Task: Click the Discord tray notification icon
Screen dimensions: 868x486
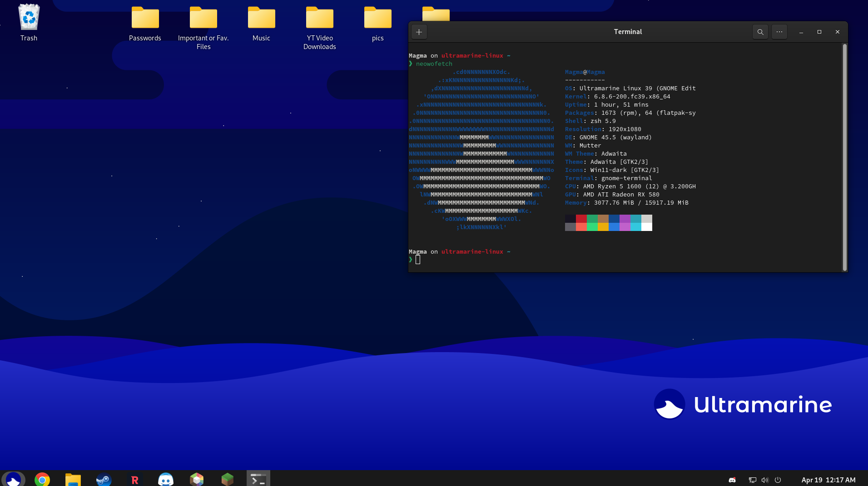Action: tap(732, 480)
